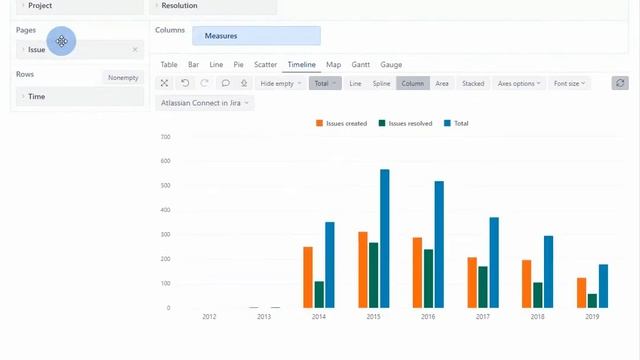The image size is (640, 360).
Task: Toggle the Nonempty rows option
Action: (123, 78)
